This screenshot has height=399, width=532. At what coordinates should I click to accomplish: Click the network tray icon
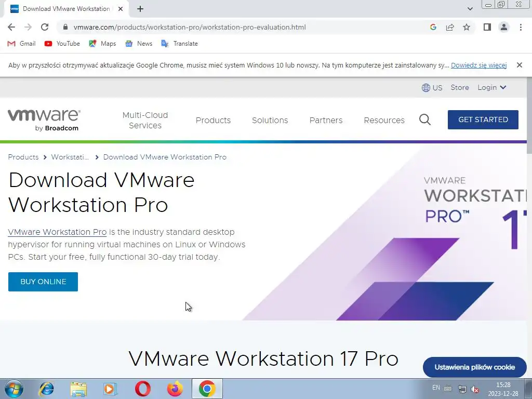(462, 389)
